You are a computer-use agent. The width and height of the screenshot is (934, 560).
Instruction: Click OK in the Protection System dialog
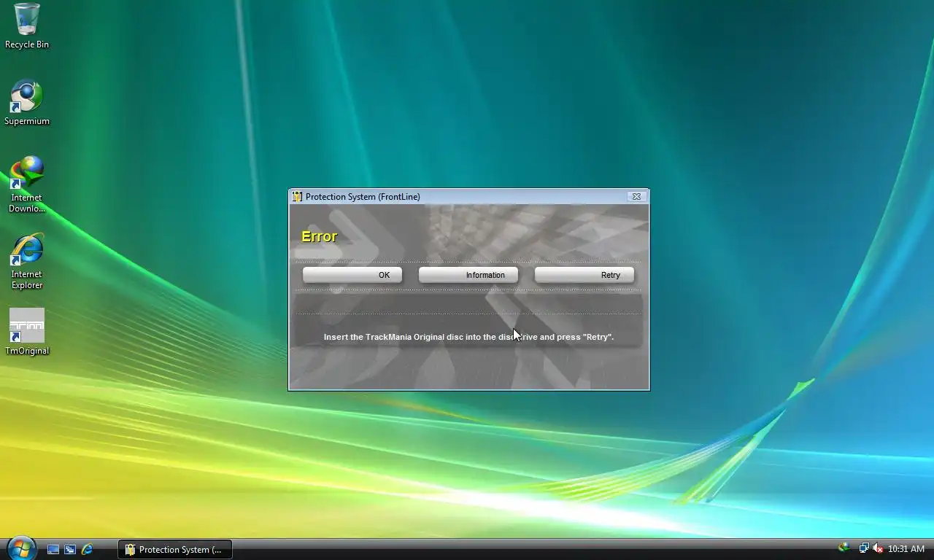coord(352,275)
